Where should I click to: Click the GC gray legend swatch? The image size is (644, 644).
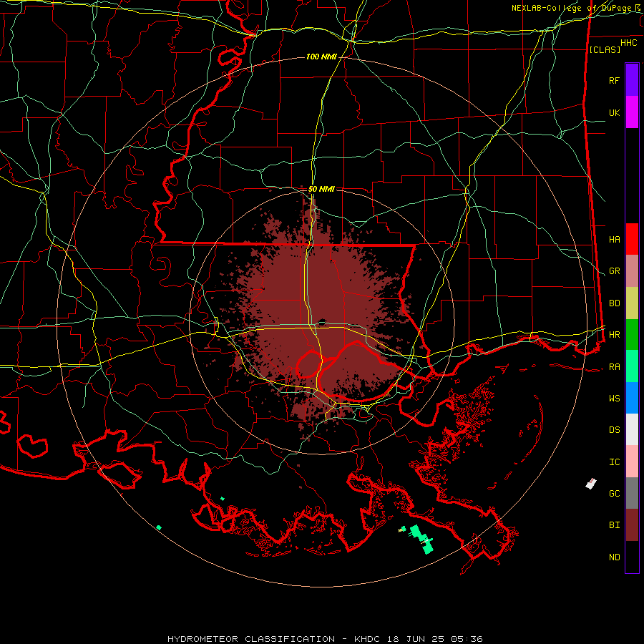pyautogui.click(x=632, y=493)
